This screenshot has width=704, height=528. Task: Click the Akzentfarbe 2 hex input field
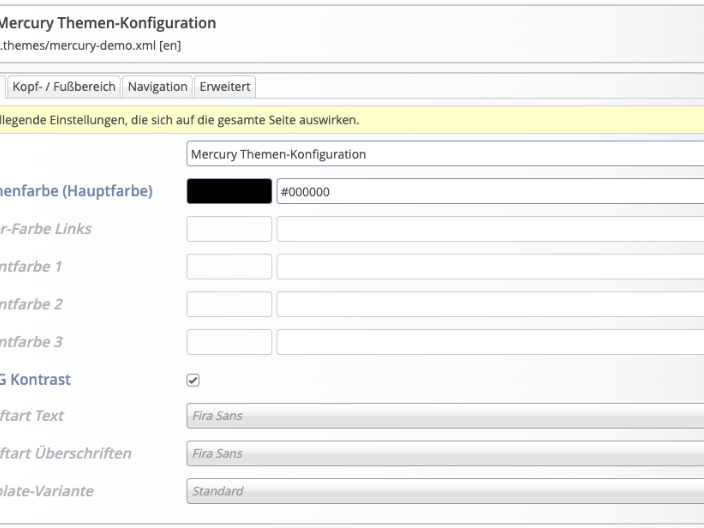[x=490, y=304]
